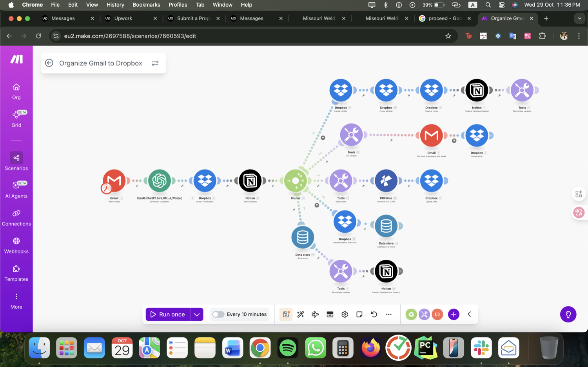Open scenario options sliders icon next to title
This screenshot has width=588, height=367.
pyautogui.click(x=155, y=63)
